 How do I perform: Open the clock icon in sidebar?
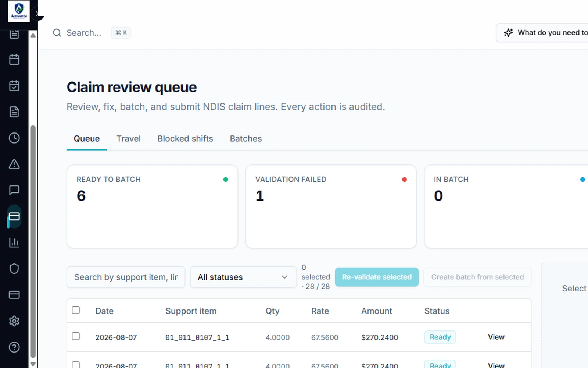14,138
